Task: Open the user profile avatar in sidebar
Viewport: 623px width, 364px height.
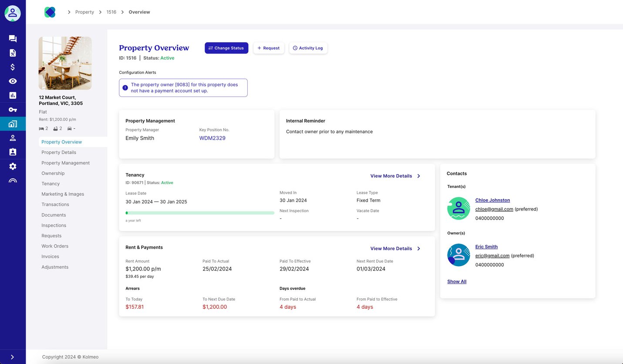Action: (x=13, y=13)
